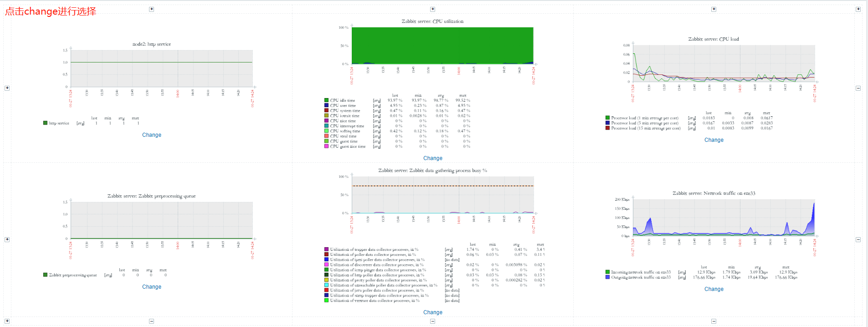Image resolution: width=868 pixels, height=327 pixels.
Task: Click the 'CPU nice time' legend label
Action: click(343, 121)
